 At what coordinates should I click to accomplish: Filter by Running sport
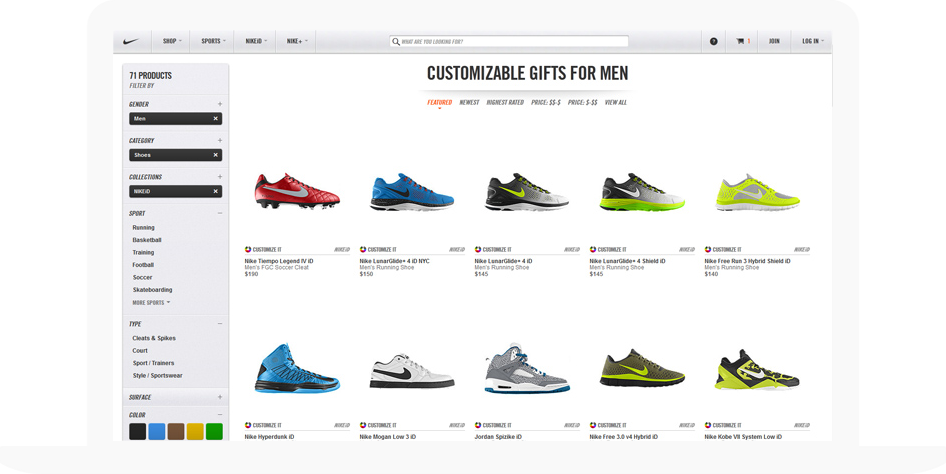(x=144, y=227)
